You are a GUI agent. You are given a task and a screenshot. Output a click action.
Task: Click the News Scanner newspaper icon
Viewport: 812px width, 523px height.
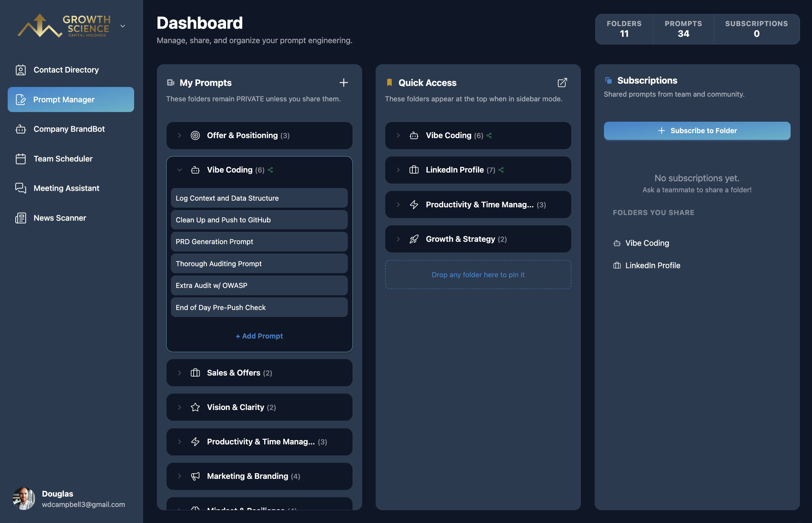[21, 218]
